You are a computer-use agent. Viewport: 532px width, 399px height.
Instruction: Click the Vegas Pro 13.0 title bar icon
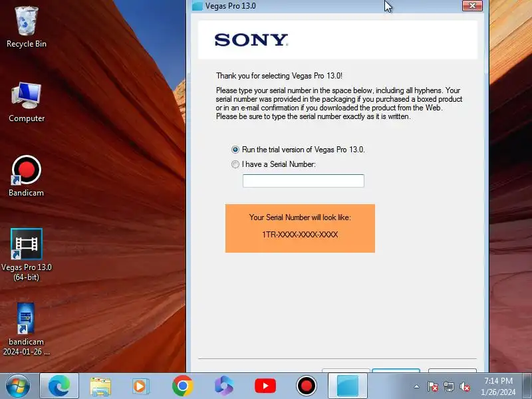[x=198, y=6]
